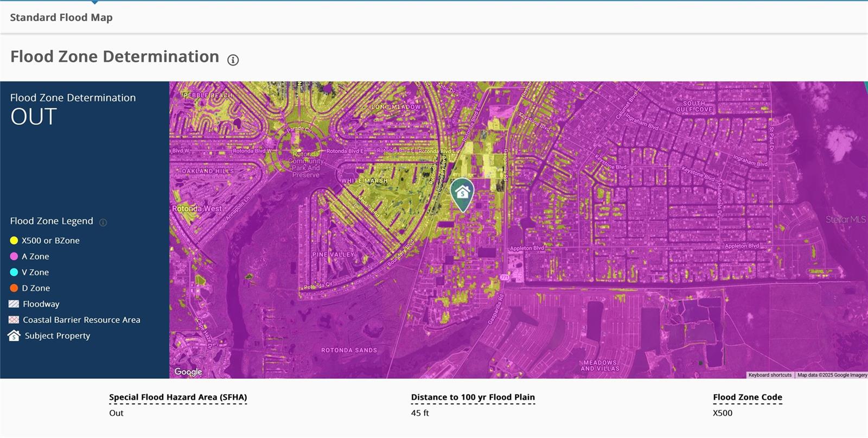Click the Rotonda Community Park And Preserve label
Image resolution: width=868 pixels, height=438 pixels.
click(x=306, y=164)
